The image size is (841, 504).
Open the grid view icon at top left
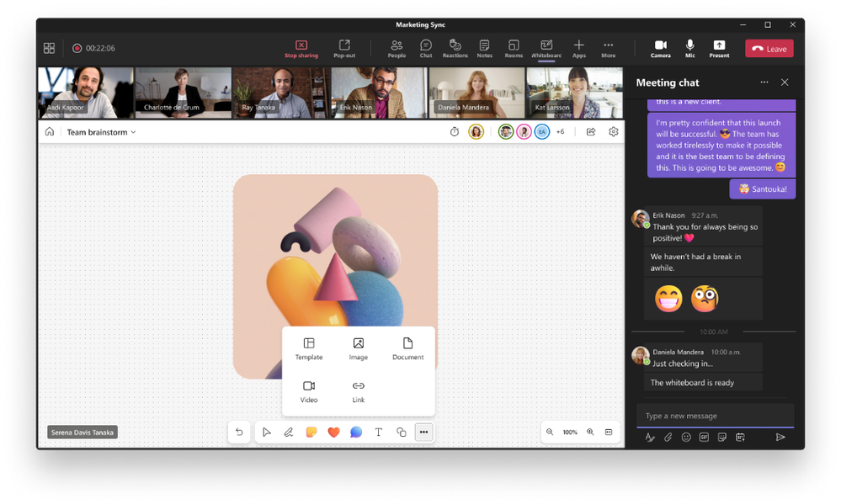click(49, 48)
